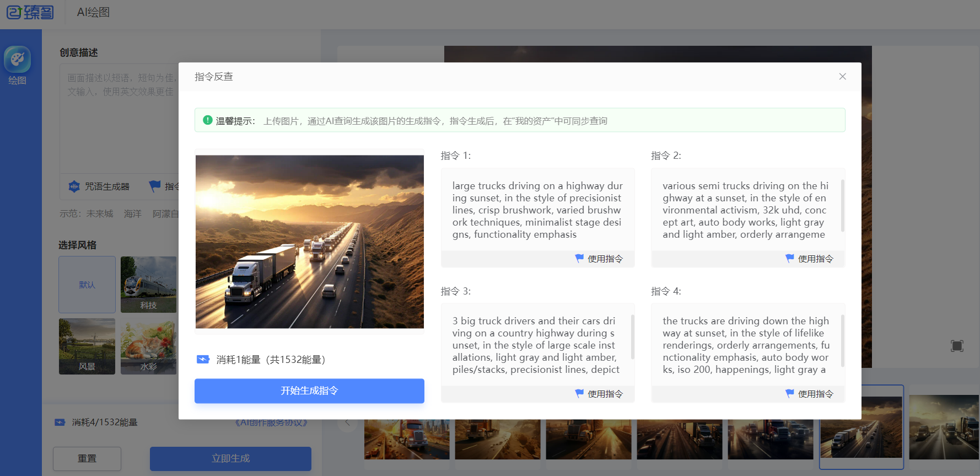The width and height of the screenshot is (980, 476).
Task: Select the 默认 style option
Action: click(87, 285)
